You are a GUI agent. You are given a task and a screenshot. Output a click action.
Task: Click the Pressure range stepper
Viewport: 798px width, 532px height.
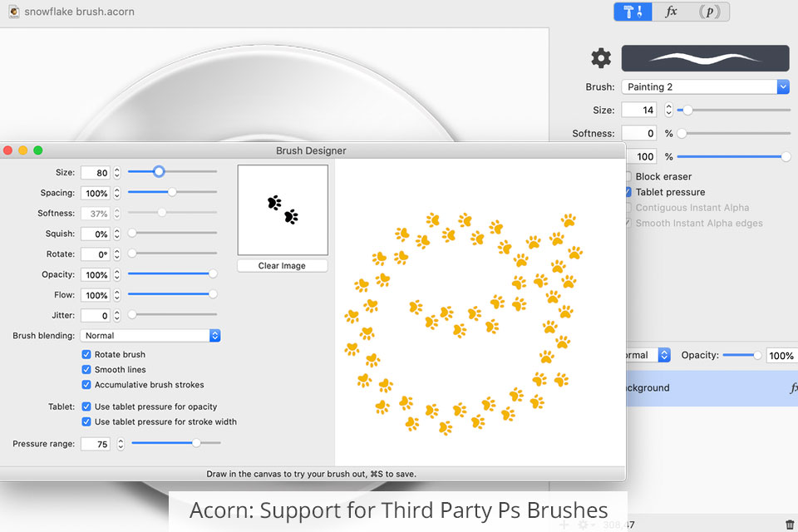coord(121,444)
